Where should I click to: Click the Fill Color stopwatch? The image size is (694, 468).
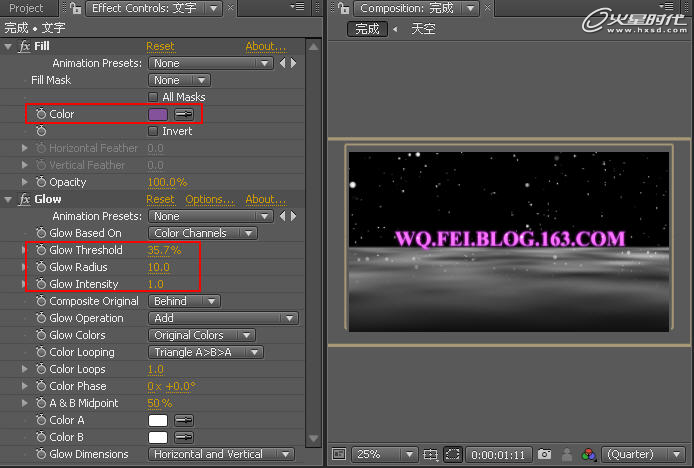(41, 114)
